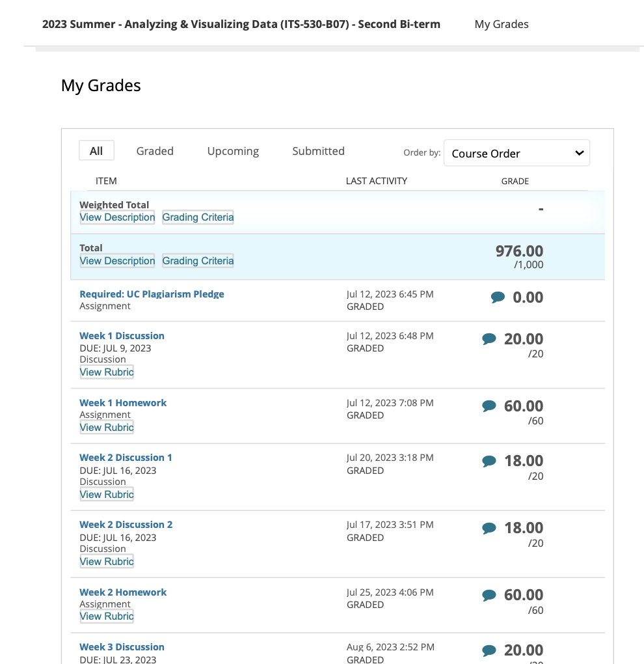Open the Week 2 Discussion 2 link

126,525
